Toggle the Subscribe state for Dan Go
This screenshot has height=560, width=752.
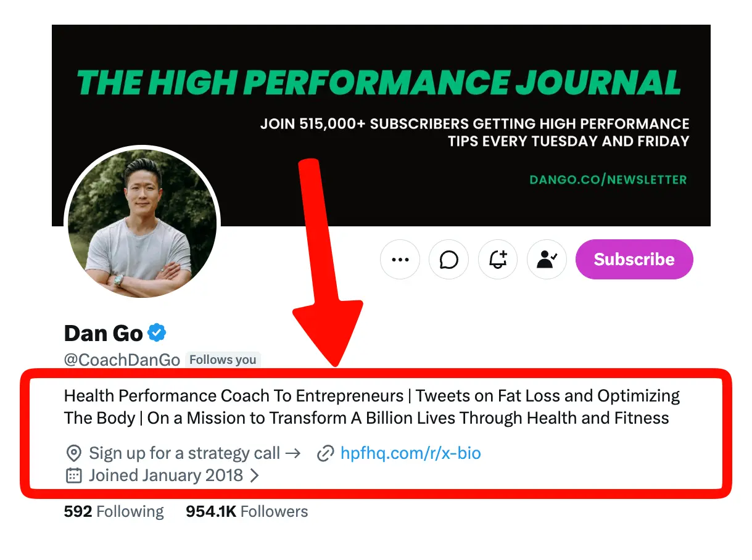tap(634, 259)
